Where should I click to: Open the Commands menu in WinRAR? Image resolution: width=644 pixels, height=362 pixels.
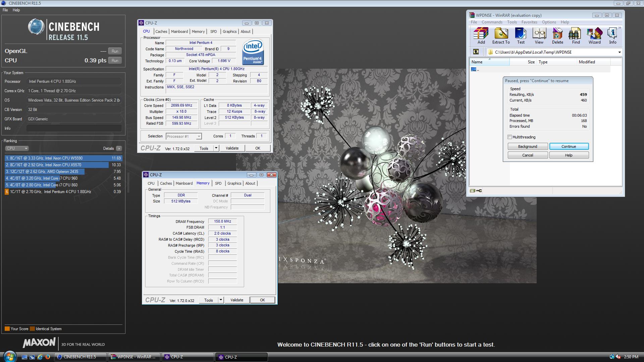point(492,22)
